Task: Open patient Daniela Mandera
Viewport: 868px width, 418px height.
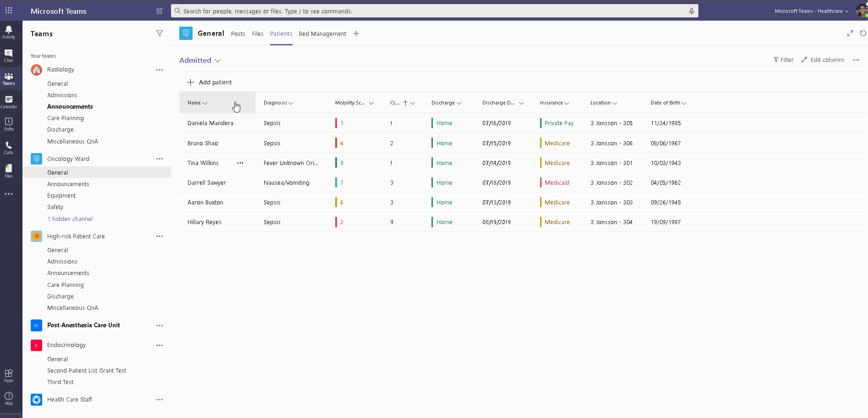Action: pyautogui.click(x=210, y=123)
